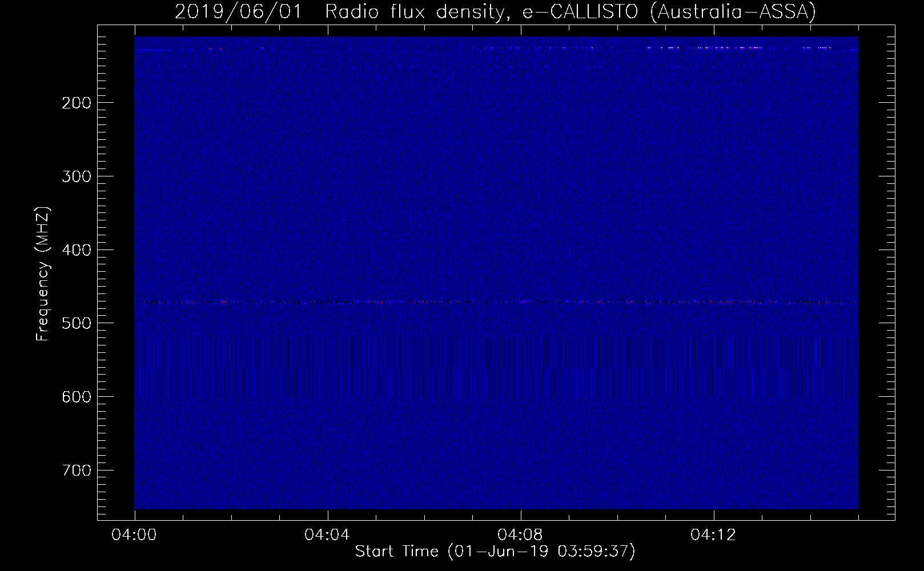924x571 pixels.
Task: Click the 04:04 time tick label
Action: (328, 535)
